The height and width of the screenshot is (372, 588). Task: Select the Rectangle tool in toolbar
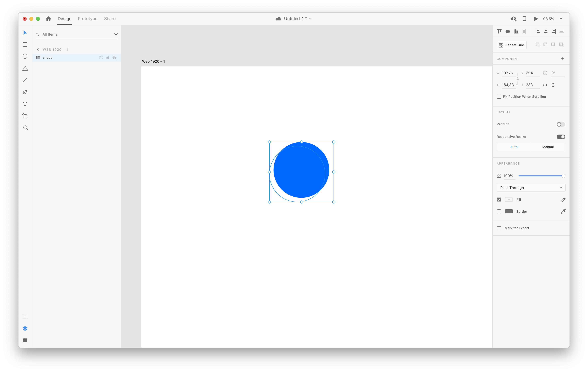[24, 44]
